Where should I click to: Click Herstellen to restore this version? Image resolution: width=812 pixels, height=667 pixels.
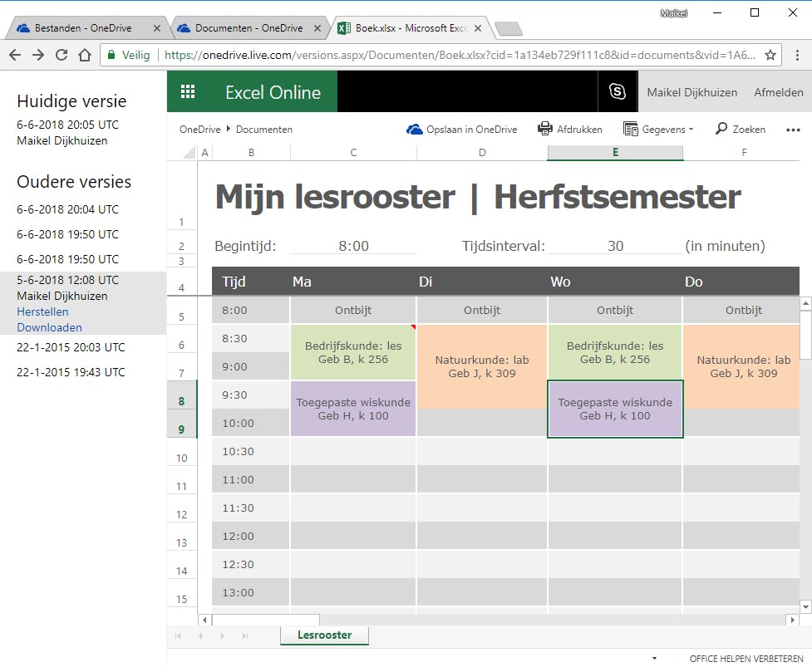point(42,311)
